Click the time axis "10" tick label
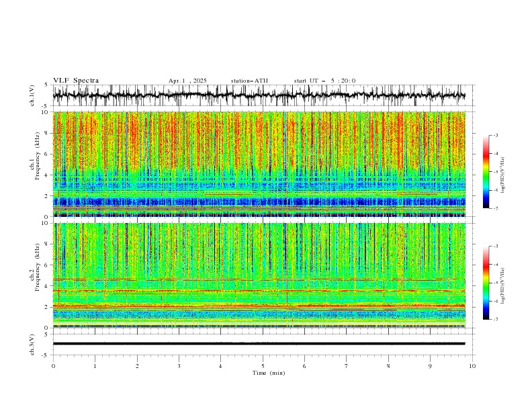 click(472, 366)
